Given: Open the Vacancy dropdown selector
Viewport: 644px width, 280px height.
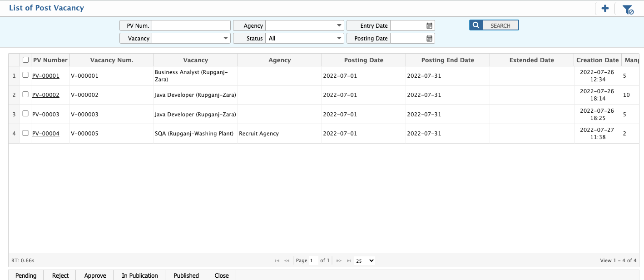Looking at the screenshot, I should (x=225, y=38).
